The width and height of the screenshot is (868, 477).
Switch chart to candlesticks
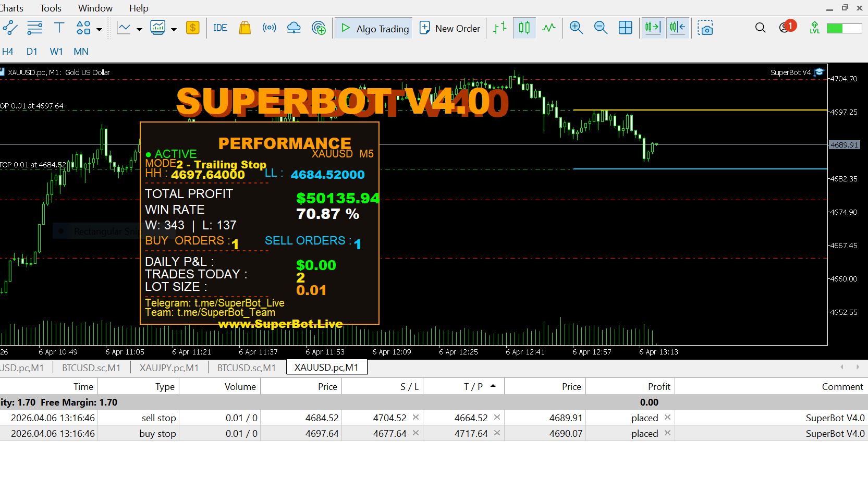pyautogui.click(x=524, y=28)
